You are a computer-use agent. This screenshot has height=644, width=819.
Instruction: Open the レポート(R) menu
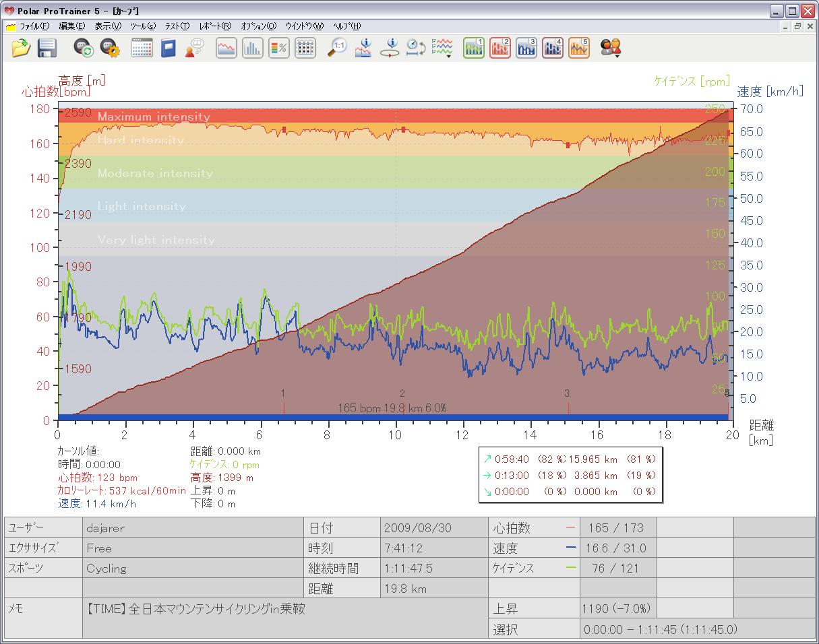tap(215, 26)
